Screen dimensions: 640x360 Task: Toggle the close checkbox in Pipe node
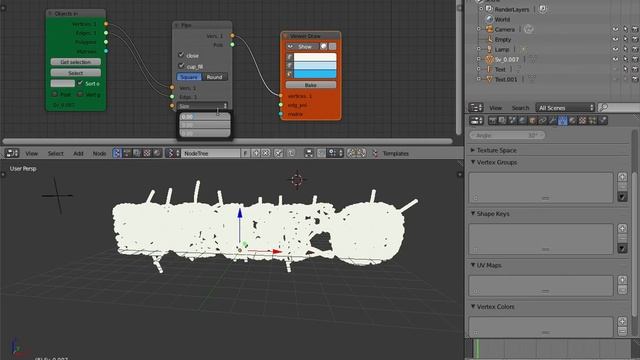click(x=181, y=55)
